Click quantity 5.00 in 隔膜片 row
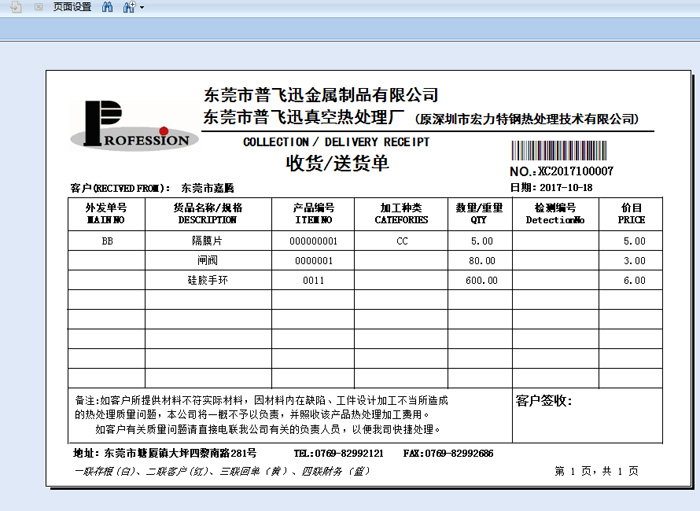Viewport: 700px width, 511px height. pos(482,241)
